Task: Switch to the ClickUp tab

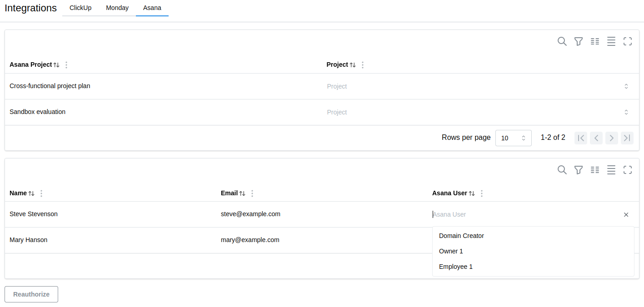Action: [x=80, y=8]
